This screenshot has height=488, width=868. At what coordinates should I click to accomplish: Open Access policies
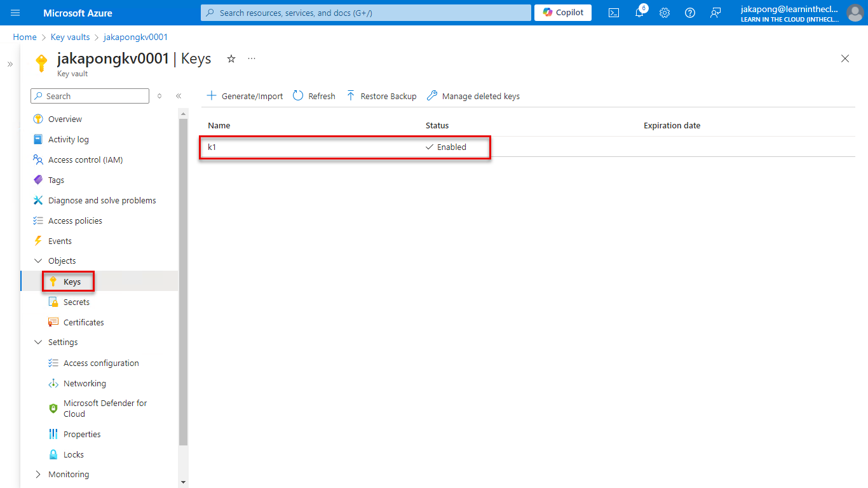tap(75, 220)
